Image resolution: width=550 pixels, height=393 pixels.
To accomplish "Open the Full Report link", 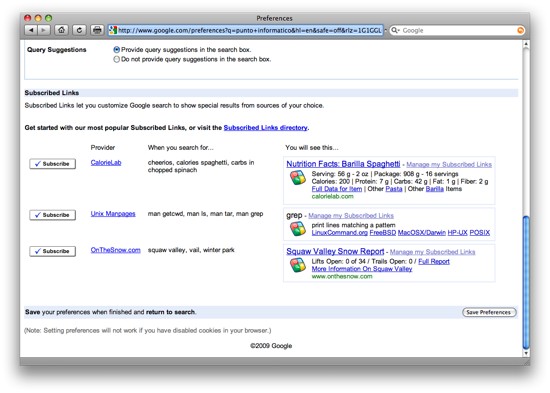I will pyautogui.click(x=434, y=261).
